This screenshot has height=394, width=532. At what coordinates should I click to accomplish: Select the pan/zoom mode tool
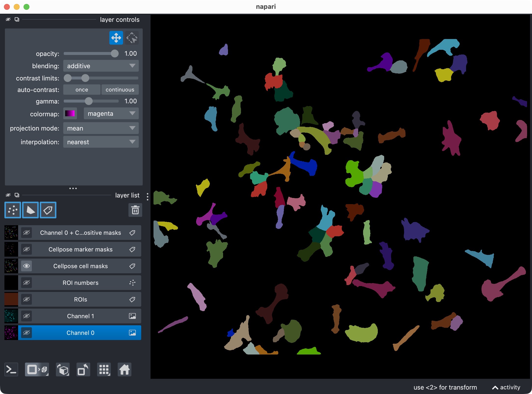pyautogui.click(x=116, y=38)
